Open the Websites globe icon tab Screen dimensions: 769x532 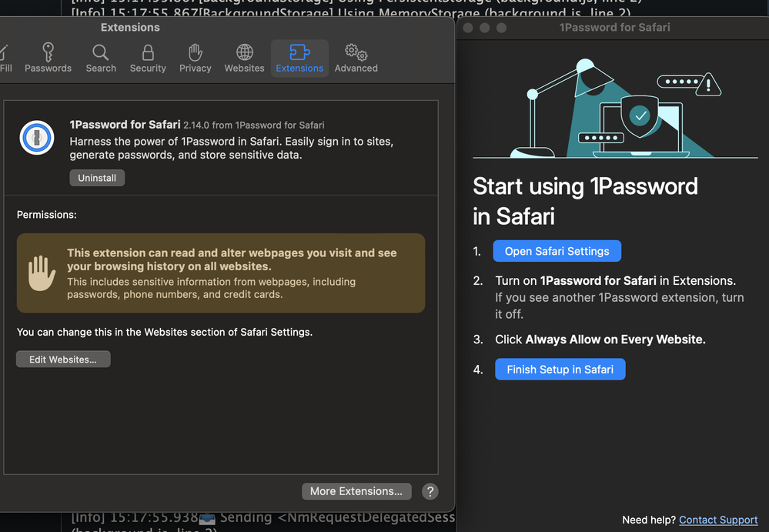click(x=244, y=58)
